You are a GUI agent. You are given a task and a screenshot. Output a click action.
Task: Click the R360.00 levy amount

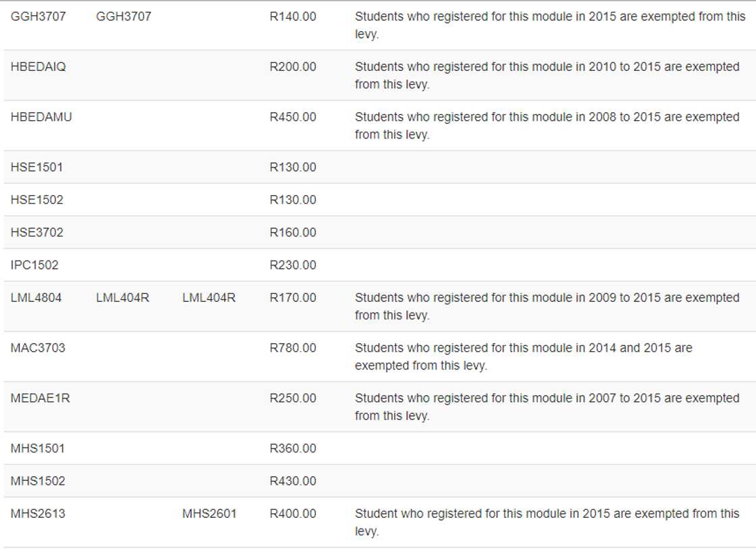(293, 448)
